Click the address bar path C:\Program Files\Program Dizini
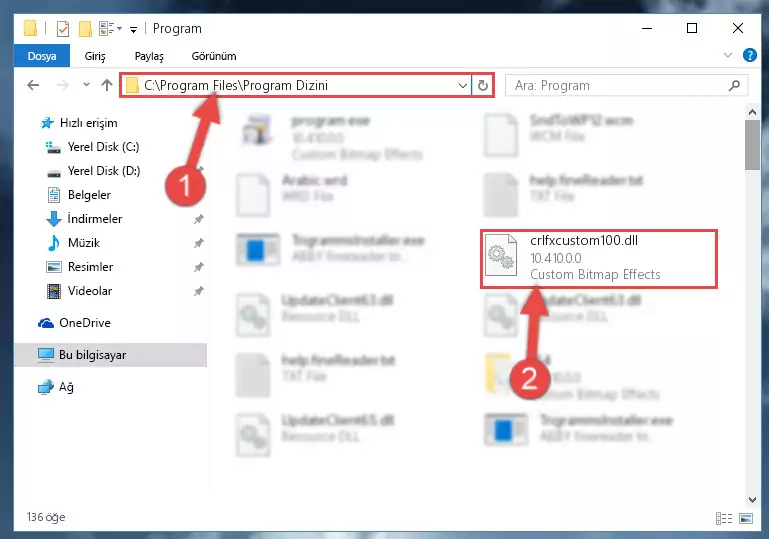The image size is (769, 539). click(236, 85)
